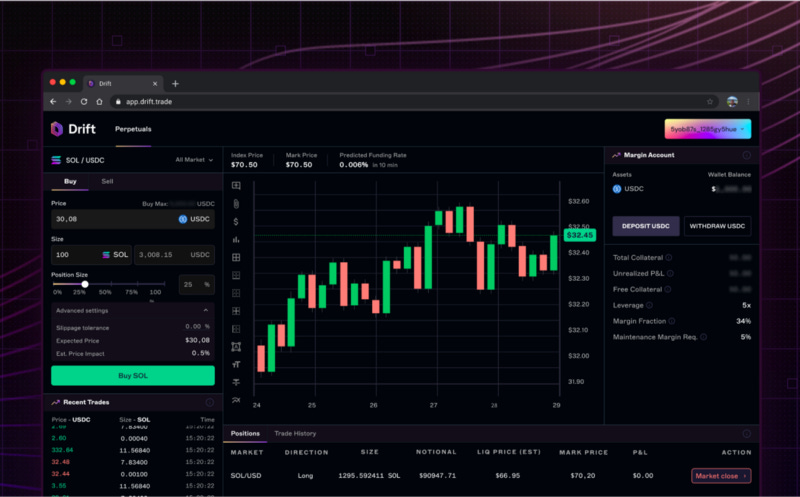
Task: Show info for Leverage
Action: (649, 305)
